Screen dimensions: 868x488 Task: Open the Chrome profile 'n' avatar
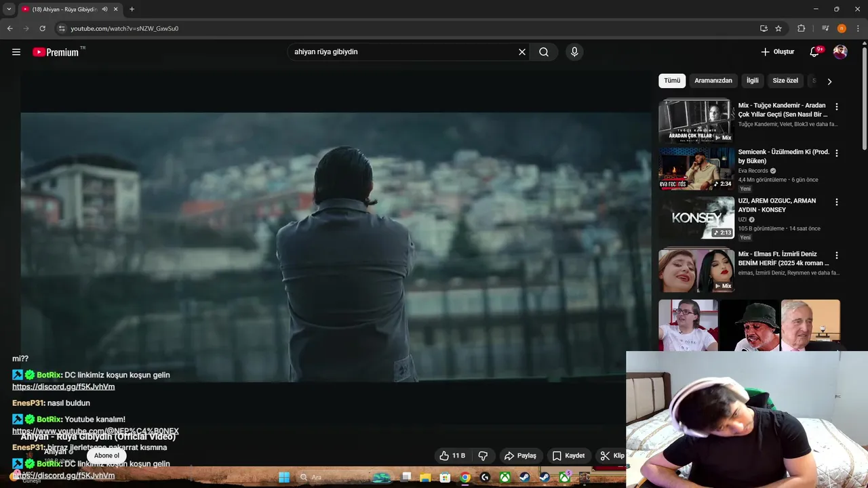[842, 28]
